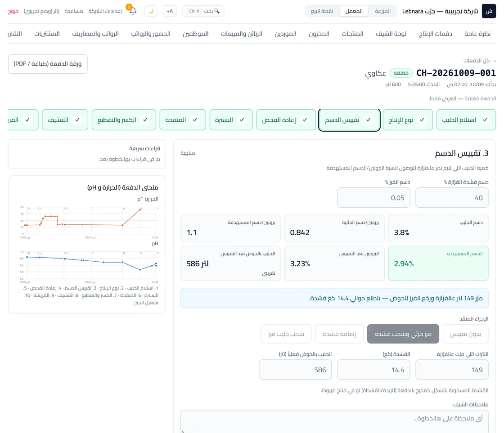Open the المنتجات tab
The height and width of the screenshot is (433, 504).
pyautogui.click(x=352, y=34)
